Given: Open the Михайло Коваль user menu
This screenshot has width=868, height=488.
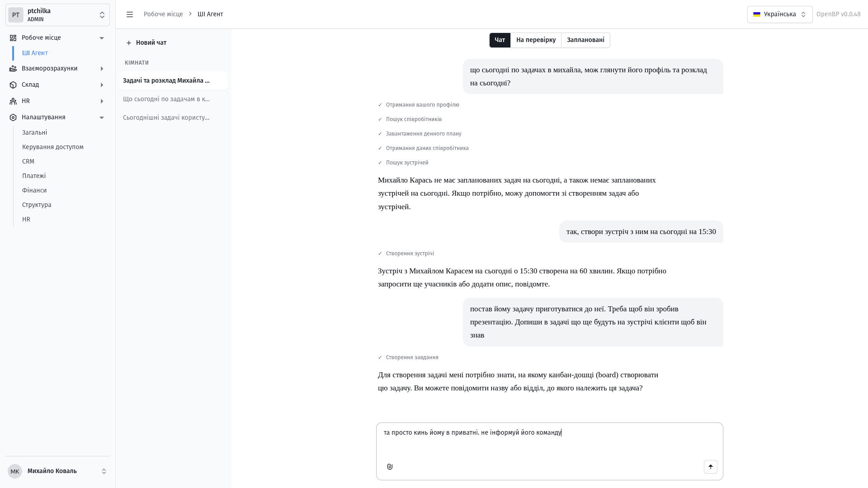Looking at the screenshot, I should [57, 471].
